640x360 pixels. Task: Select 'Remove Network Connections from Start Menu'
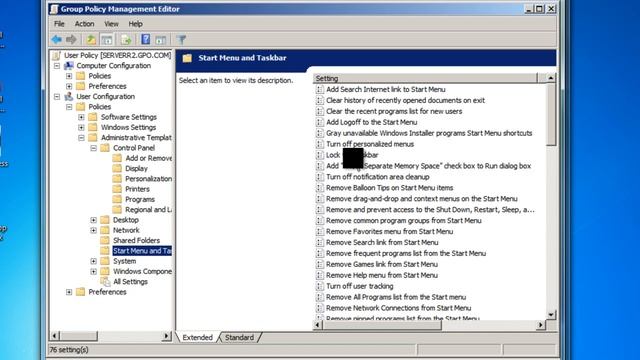[398, 308]
